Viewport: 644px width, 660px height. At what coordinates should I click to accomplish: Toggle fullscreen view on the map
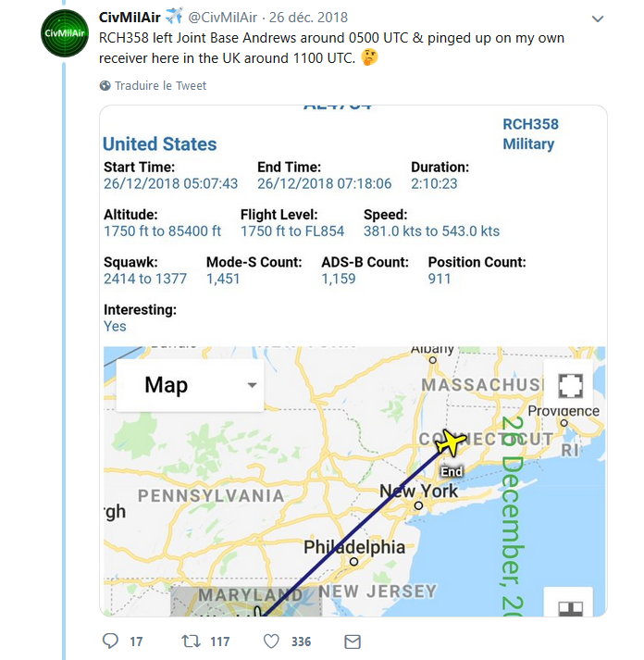click(569, 385)
